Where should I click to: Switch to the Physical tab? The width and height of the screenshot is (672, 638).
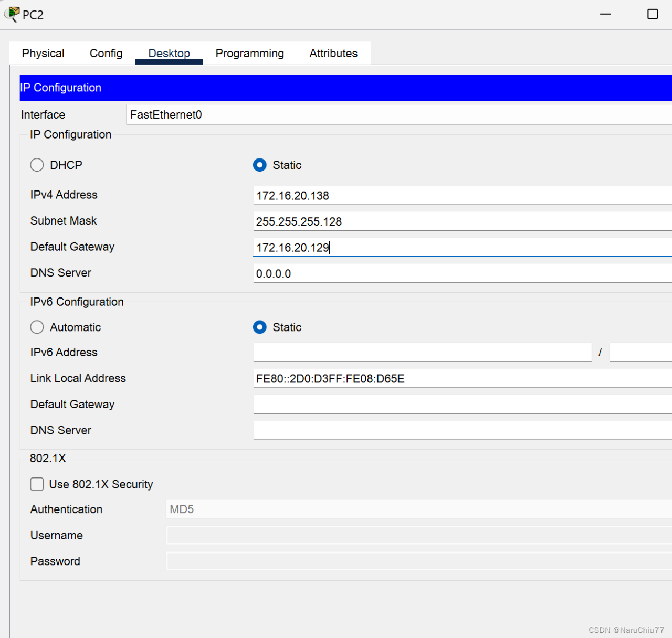coord(43,54)
